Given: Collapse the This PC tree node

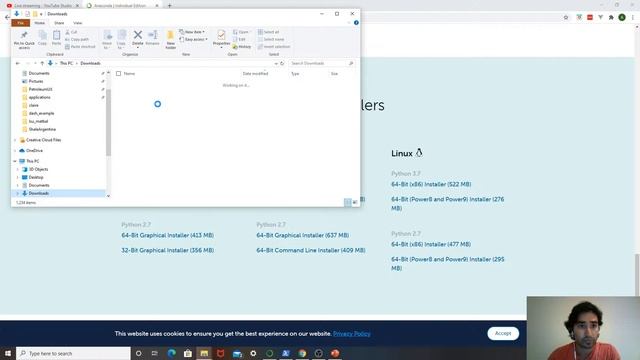Looking at the screenshot, I should [16, 161].
